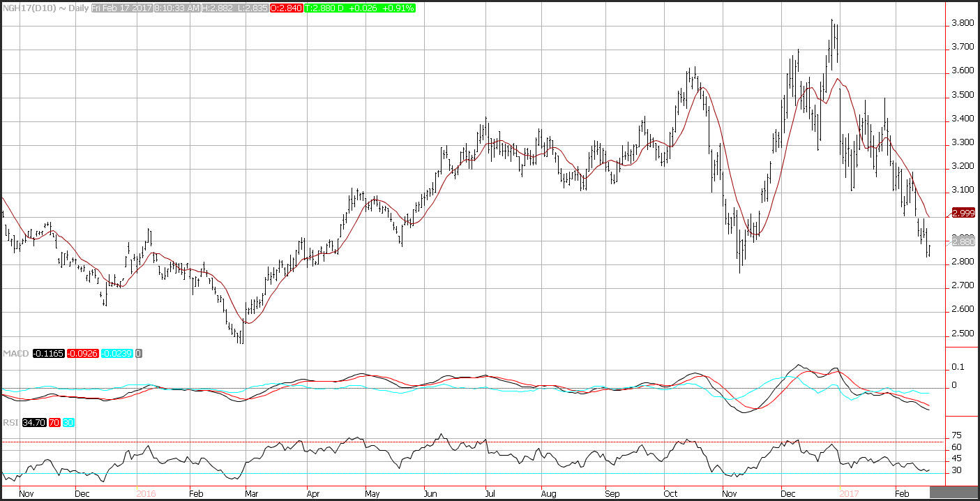This screenshot has width=980, height=501.
Task: Select the high/low H:2.882 L:2.835 box
Action: tap(234, 8)
